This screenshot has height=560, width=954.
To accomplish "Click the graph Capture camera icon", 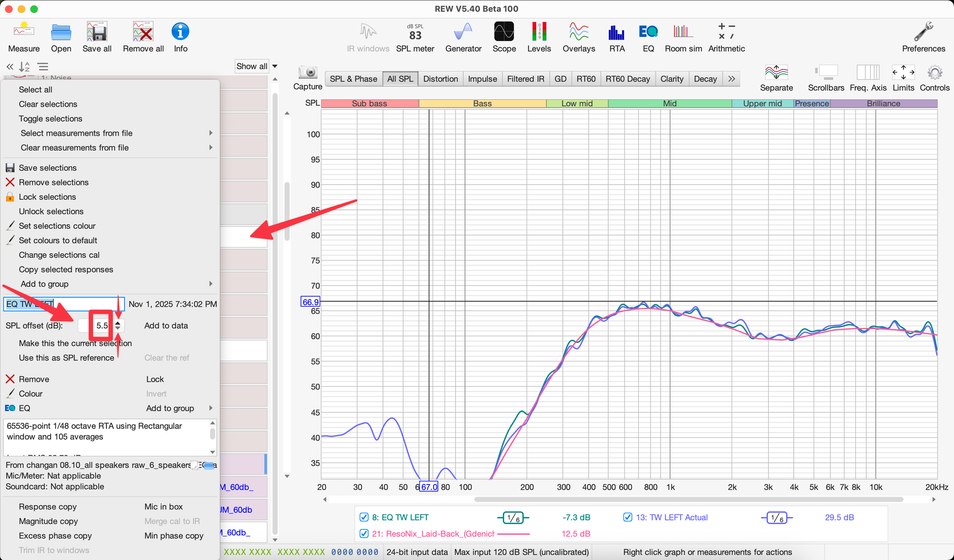I will 308,73.
